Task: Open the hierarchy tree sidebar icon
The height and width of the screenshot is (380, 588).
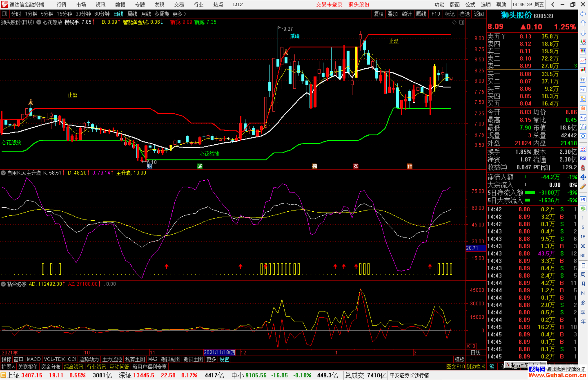Action: [x=583, y=99]
